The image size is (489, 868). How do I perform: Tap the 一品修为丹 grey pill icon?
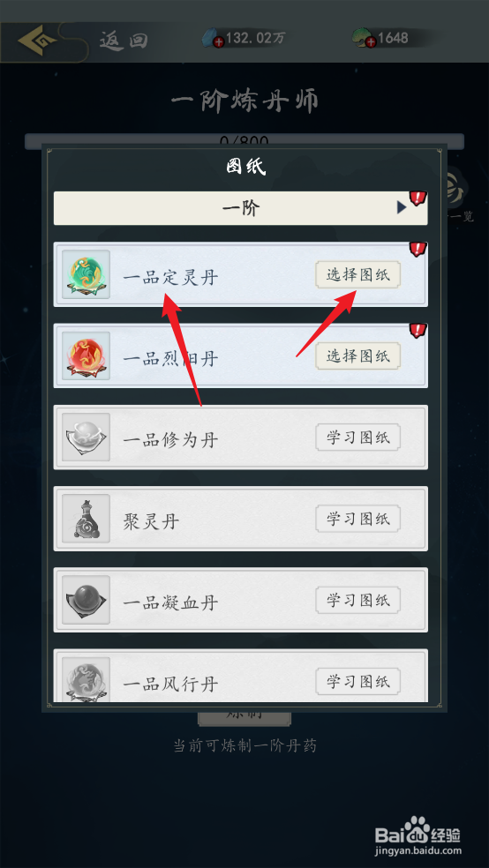[86, 438]
